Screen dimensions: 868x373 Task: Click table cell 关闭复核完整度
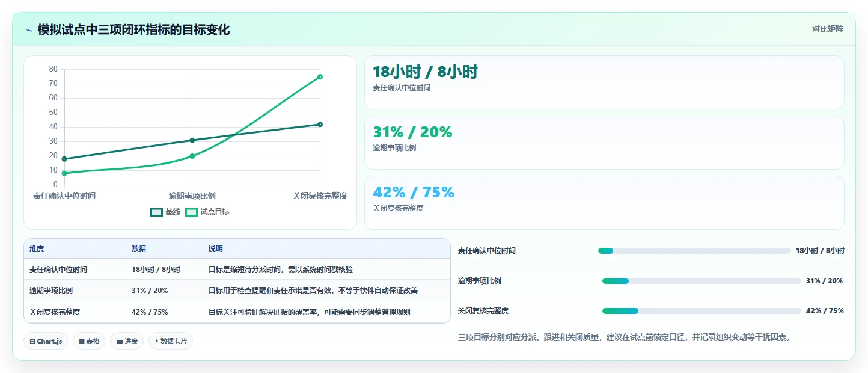coord(55,312)
